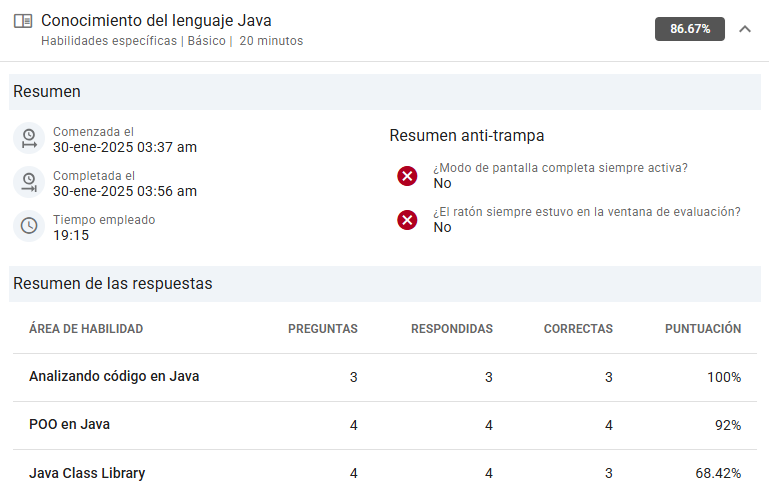Select the Java Class Library row
769x502 pixels.
tap(87, 473)
